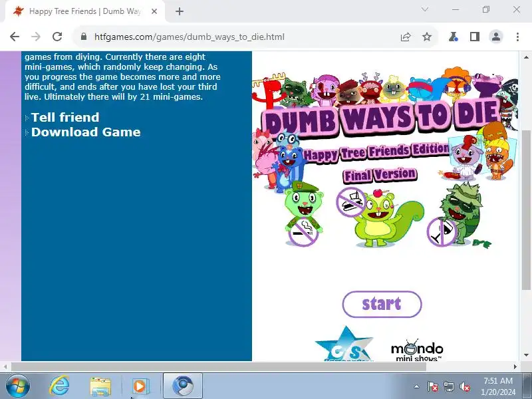Reload the page with the refresh icon
This screenshot has width=532, height=399.
click(x=57, y=37)
